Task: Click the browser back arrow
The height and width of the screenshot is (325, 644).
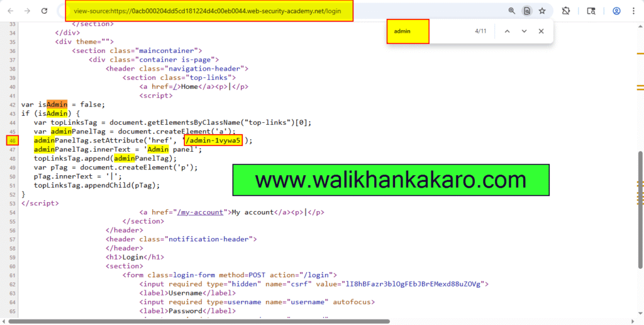Action: pos(9,11)
